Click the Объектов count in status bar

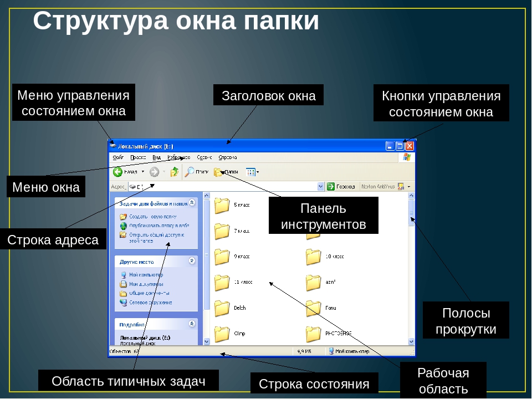click(x=124, y=351)
